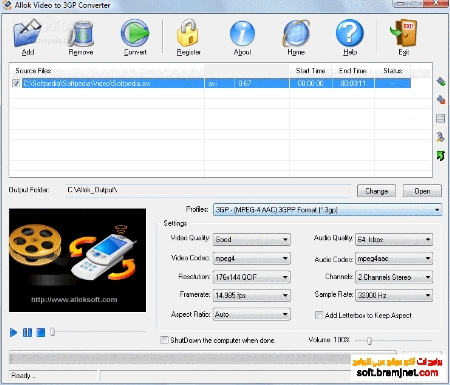Click the preview seek slider handle
450x385 pixels.
coord(52,332)
